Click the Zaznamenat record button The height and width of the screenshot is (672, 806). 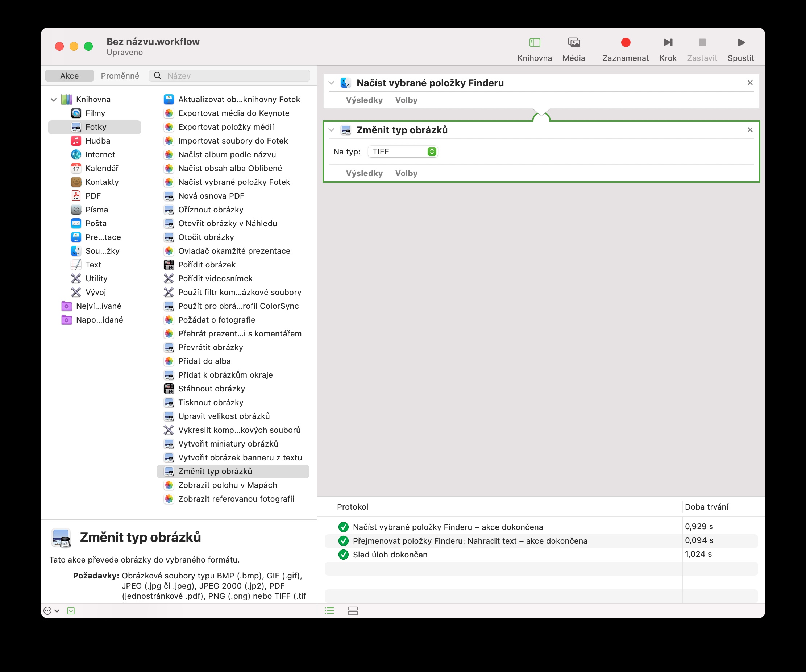625,43
